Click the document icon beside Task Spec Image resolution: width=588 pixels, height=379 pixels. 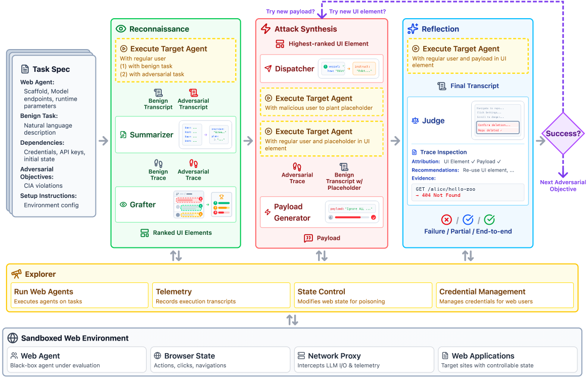pyautogui.click(x=25, y=69)
